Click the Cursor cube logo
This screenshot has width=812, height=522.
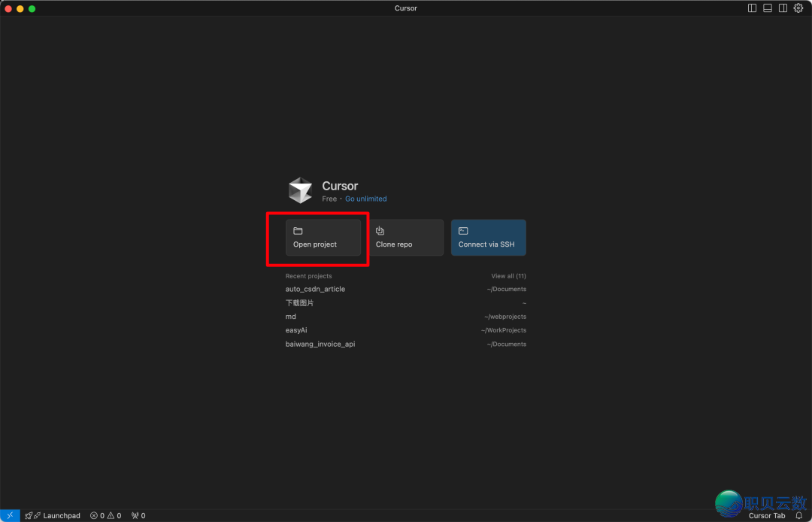300,190
